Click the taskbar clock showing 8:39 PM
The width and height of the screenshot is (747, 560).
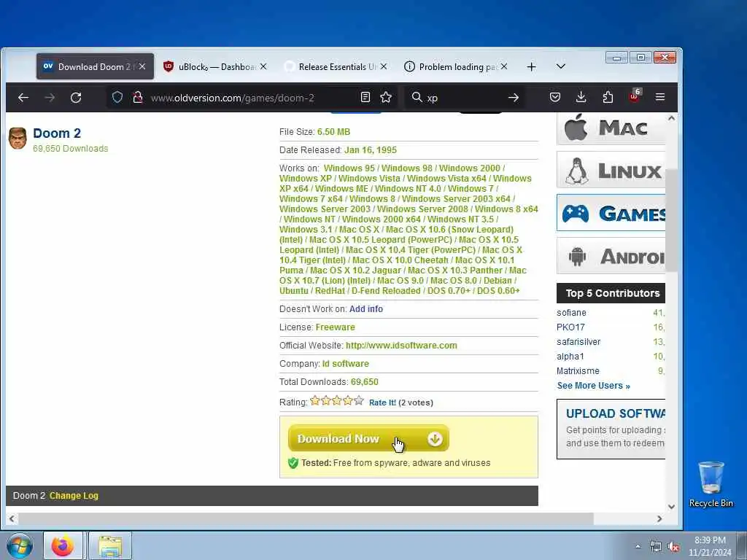tap(710, 546)
